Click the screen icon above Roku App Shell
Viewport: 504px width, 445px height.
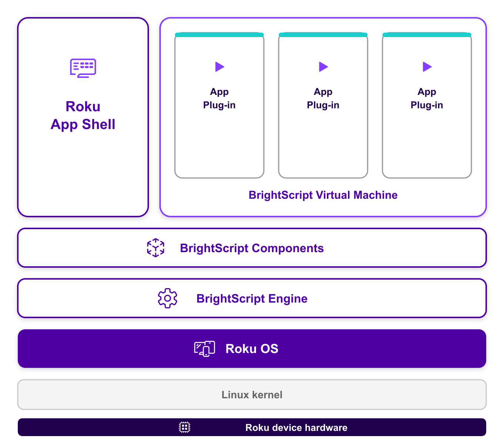83,68
